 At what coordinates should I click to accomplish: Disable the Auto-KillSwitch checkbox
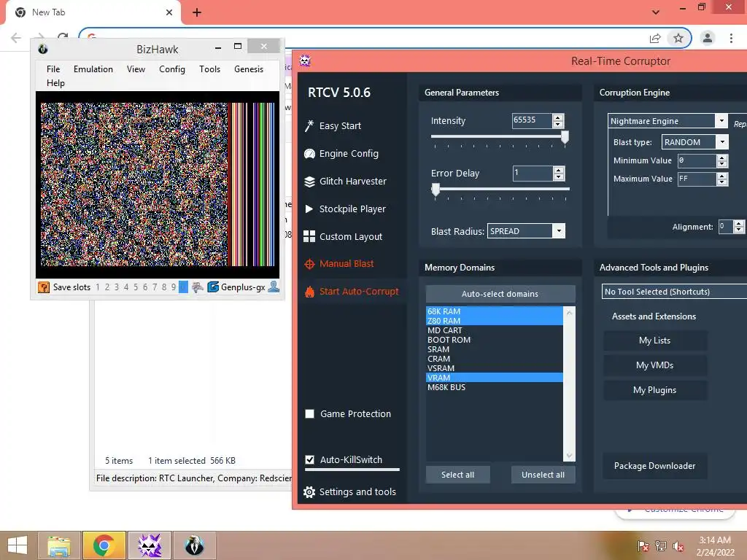(x=309, y=459)
